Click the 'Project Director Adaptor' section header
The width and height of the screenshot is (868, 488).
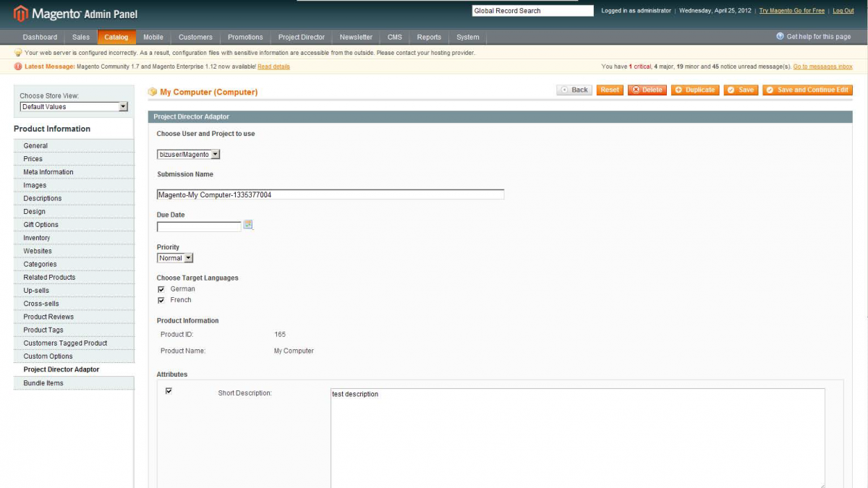501,116
